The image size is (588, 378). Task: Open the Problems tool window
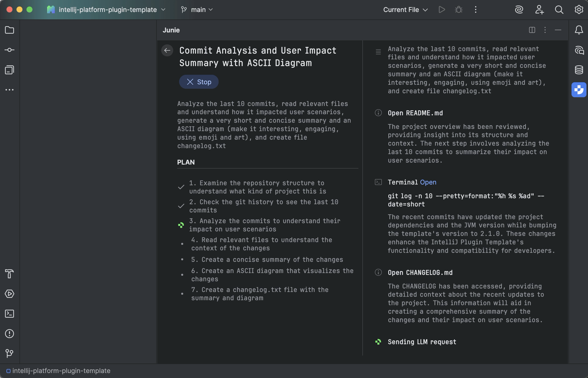coord(9,334)
